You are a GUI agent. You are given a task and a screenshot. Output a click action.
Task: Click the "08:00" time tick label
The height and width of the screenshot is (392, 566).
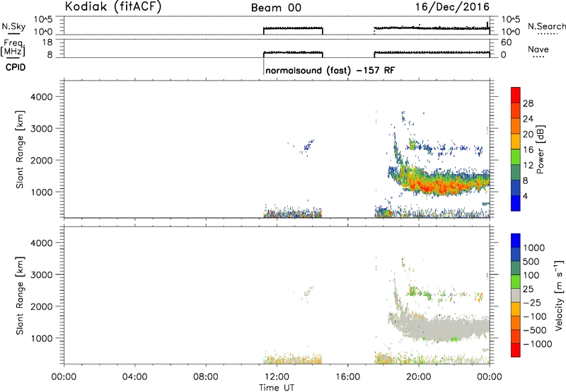(205, 377)
